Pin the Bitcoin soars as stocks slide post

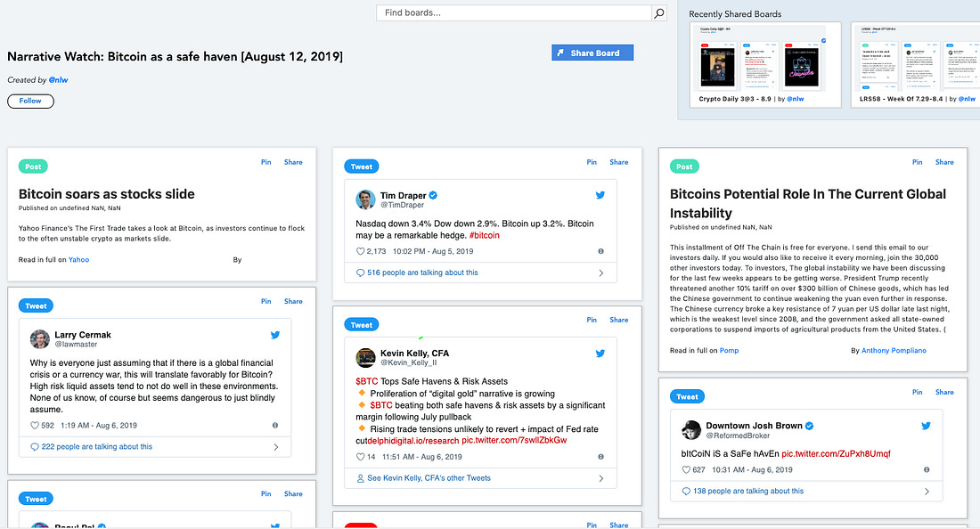point(266,162)
